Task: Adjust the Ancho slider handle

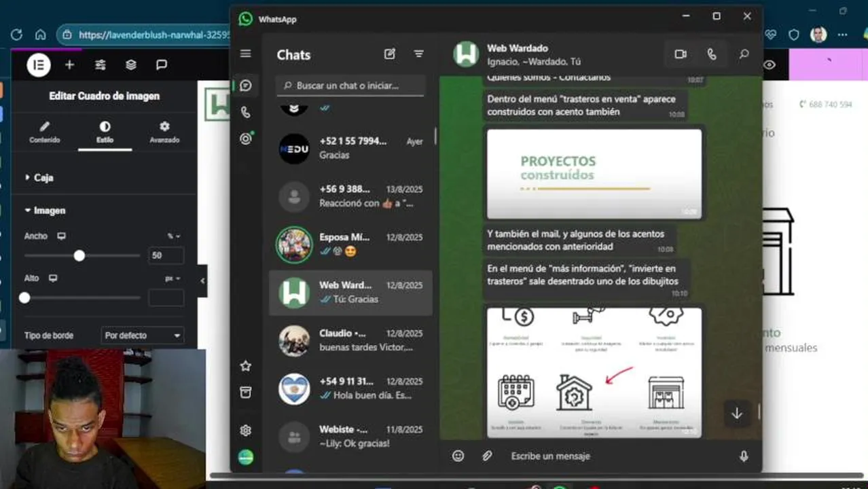Action: point(79,255)
